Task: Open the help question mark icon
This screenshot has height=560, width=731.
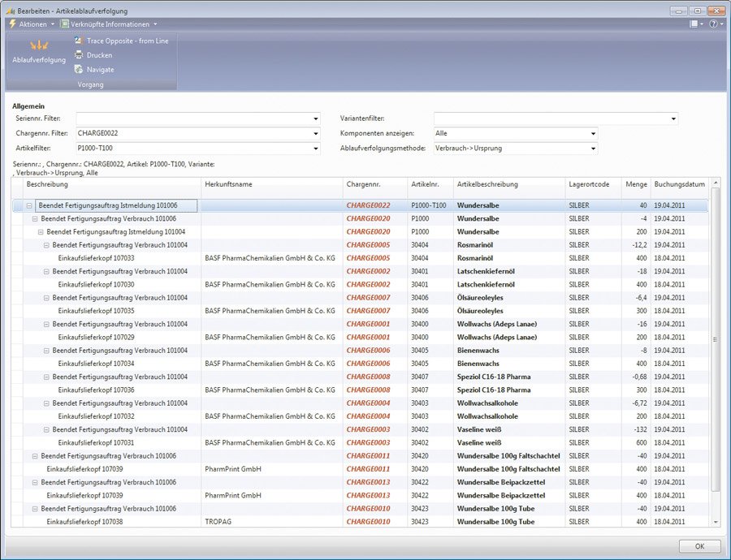Action: coord(712,24)
